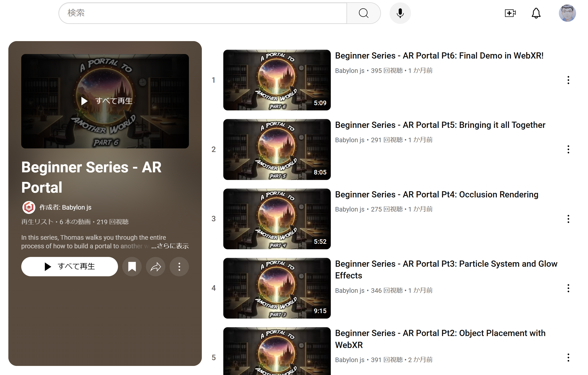Start voice search with microphone icon
588x375 pixels.
400,13
